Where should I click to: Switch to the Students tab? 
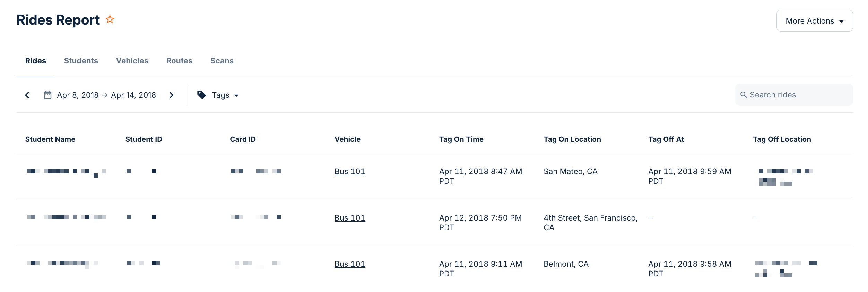tap(81, 61)
